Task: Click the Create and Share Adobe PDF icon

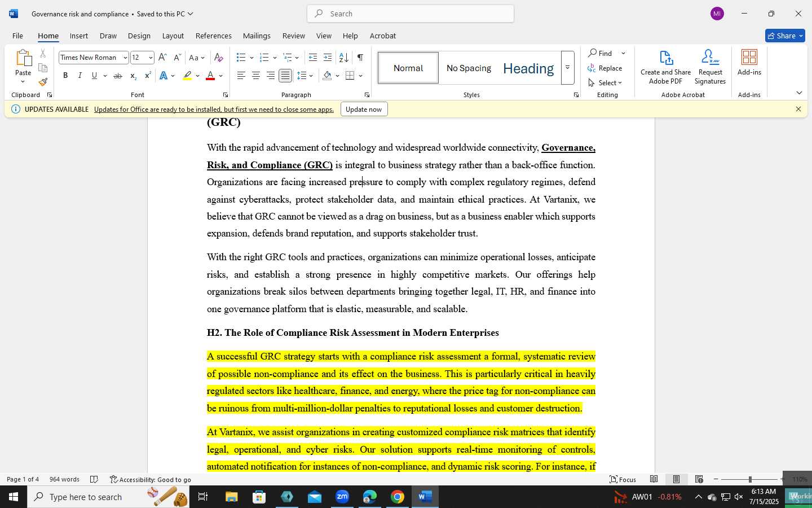Action: 666,58
